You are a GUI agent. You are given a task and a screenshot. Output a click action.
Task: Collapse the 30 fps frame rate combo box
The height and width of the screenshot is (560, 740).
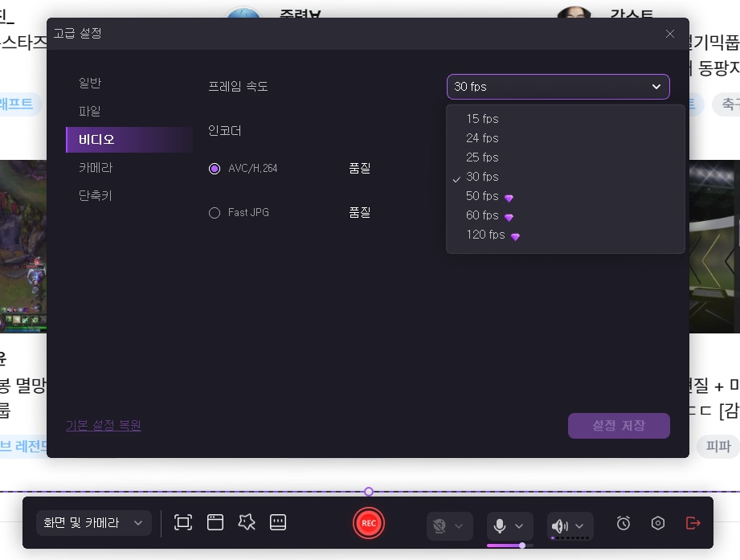coord(558,87)
